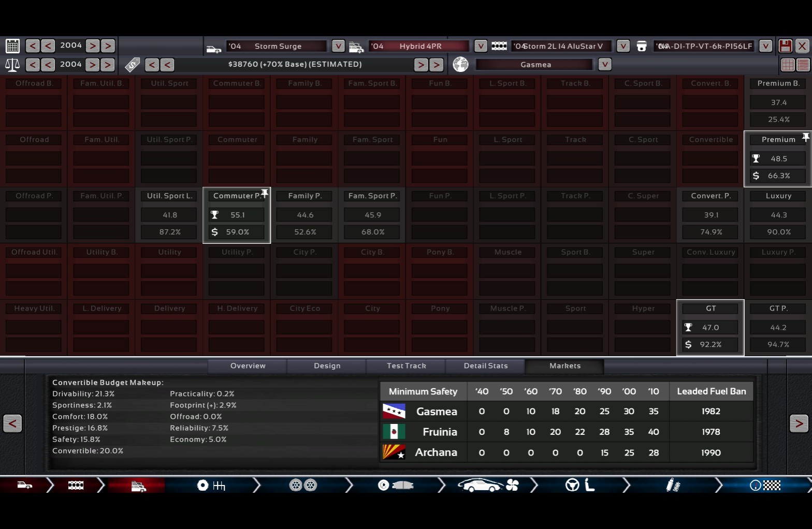The height and width of the screenshot is (529, 812).
Task: Open the gearbox drivetrain design step
Action: 211,486
